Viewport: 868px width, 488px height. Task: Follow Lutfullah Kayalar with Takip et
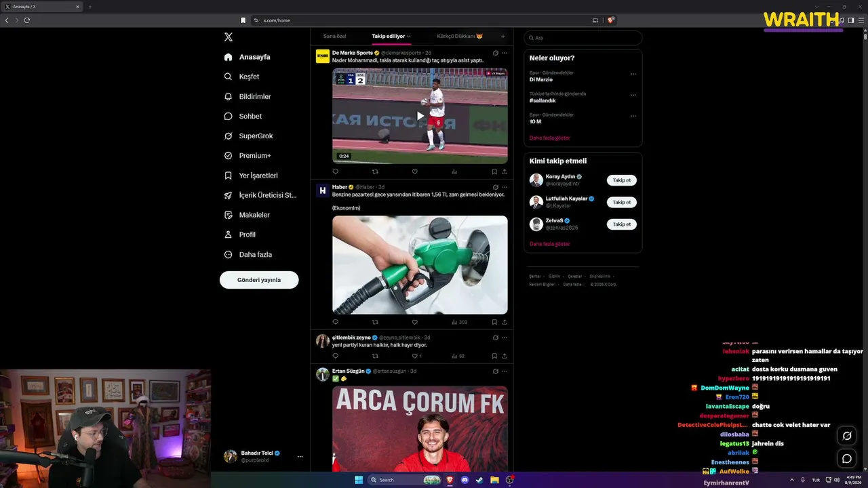622,202
